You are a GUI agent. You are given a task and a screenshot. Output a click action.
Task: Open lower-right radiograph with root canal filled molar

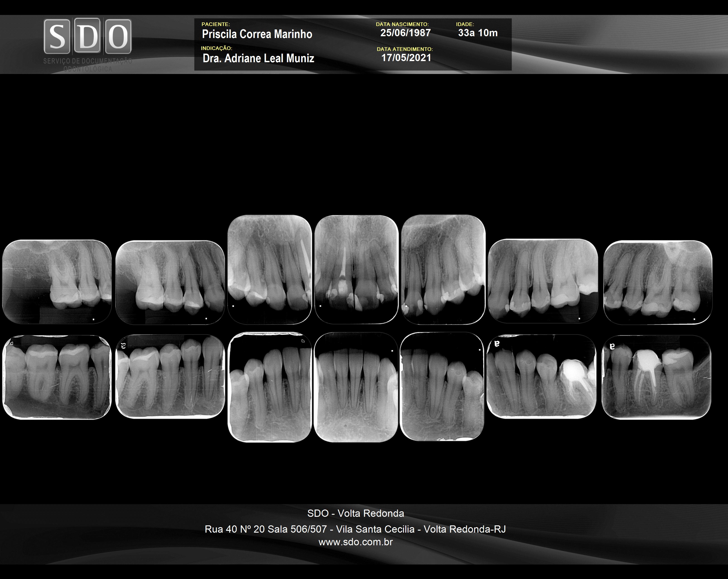(656, 377)
